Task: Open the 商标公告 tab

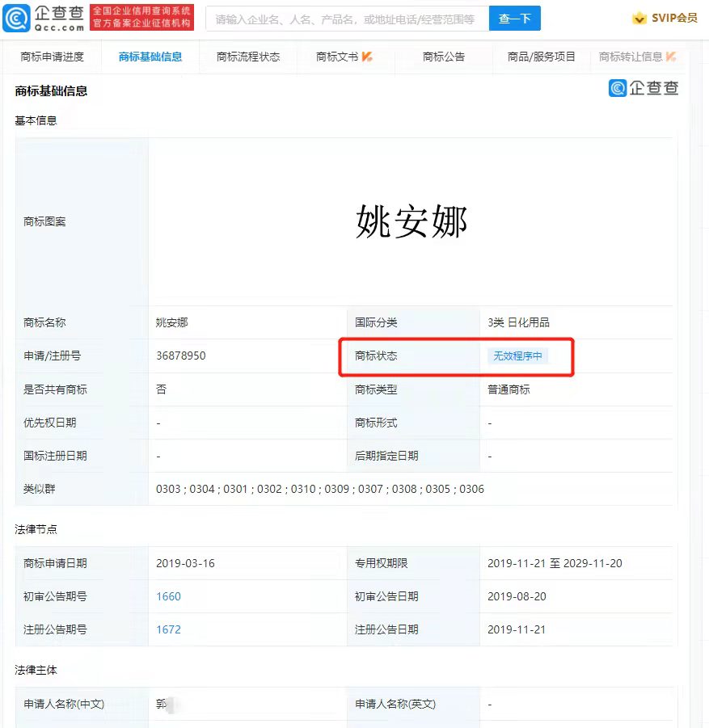Action: (444, 57)
